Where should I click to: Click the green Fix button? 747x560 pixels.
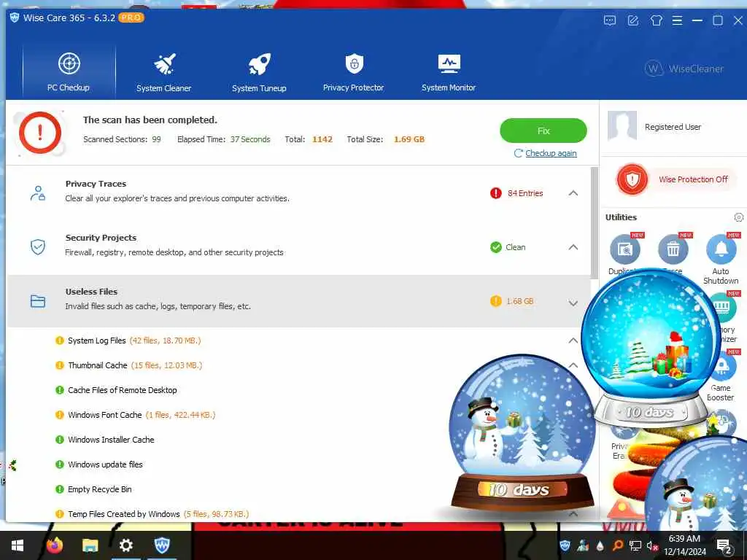[x=543, y=131]
